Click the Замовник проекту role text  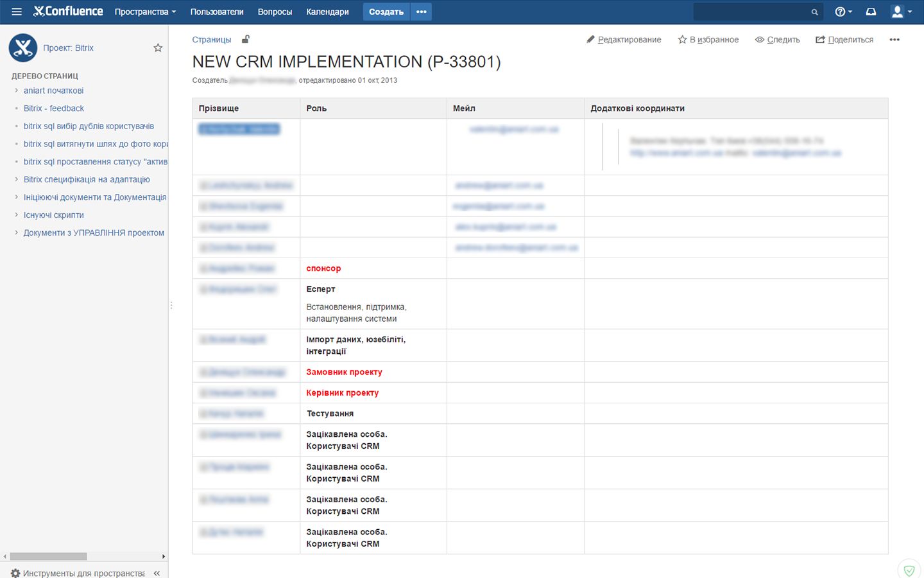click(x=344, y=372)
